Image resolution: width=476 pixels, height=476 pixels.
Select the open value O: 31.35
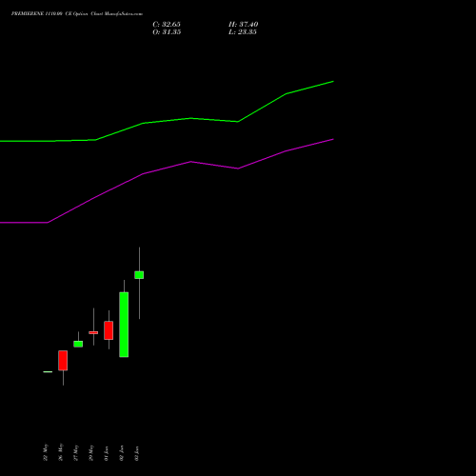click(x=167, y=32)
